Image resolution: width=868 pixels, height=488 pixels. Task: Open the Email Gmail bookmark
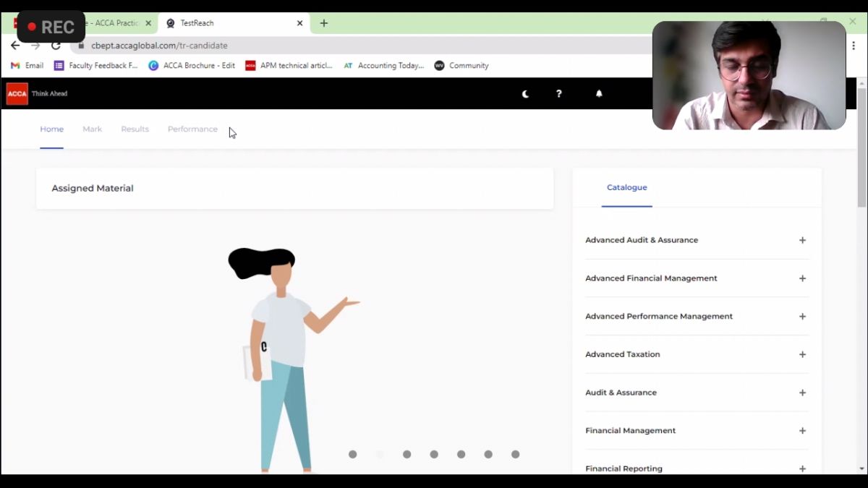point(27,66)
